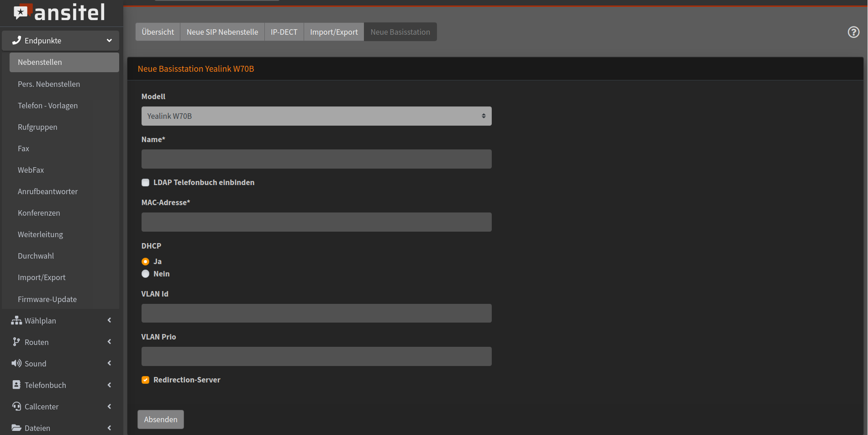
Task: Click the Dateien folder icon
Action: point(16,428)
